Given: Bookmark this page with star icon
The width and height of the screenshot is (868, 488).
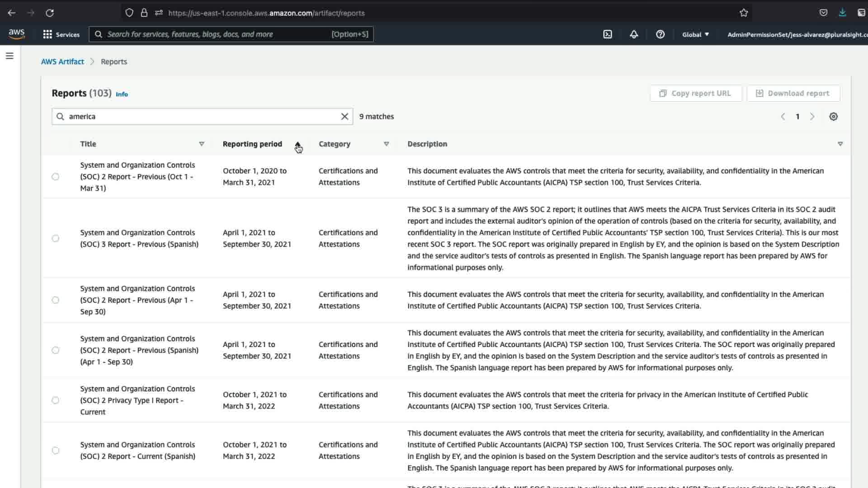Looking at the screenshot, I should [x=744, y=13].
